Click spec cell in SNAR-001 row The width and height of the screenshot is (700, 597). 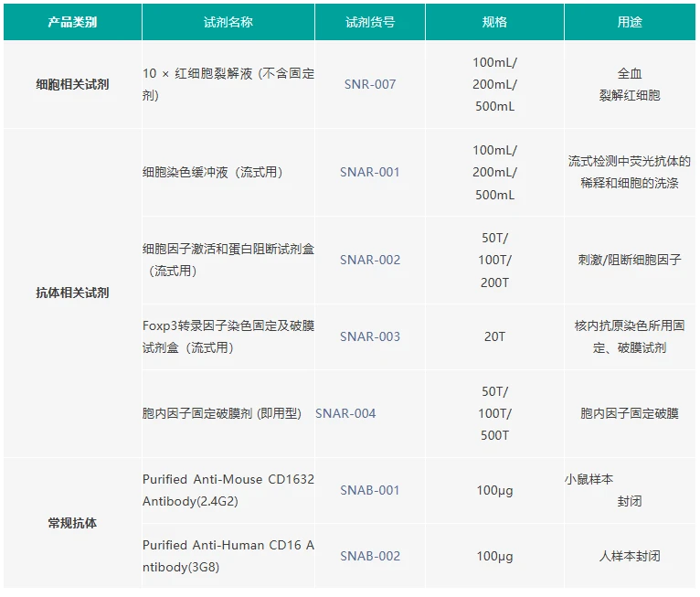[x=494, y=173]
